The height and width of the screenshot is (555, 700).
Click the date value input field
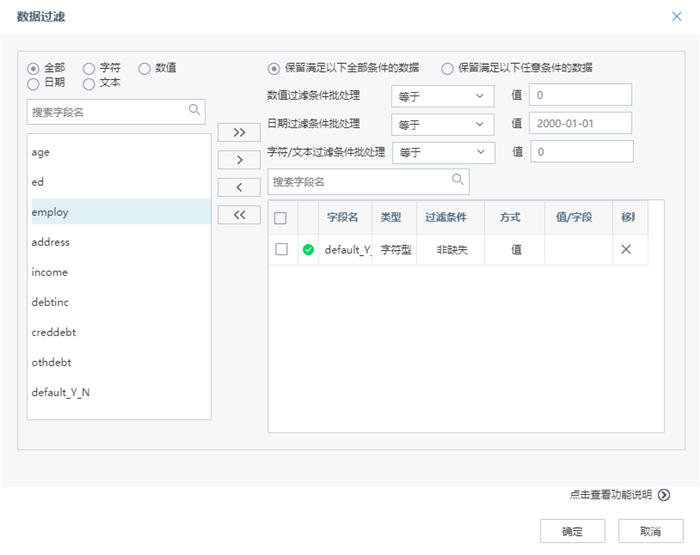click(x=582, y=124)
